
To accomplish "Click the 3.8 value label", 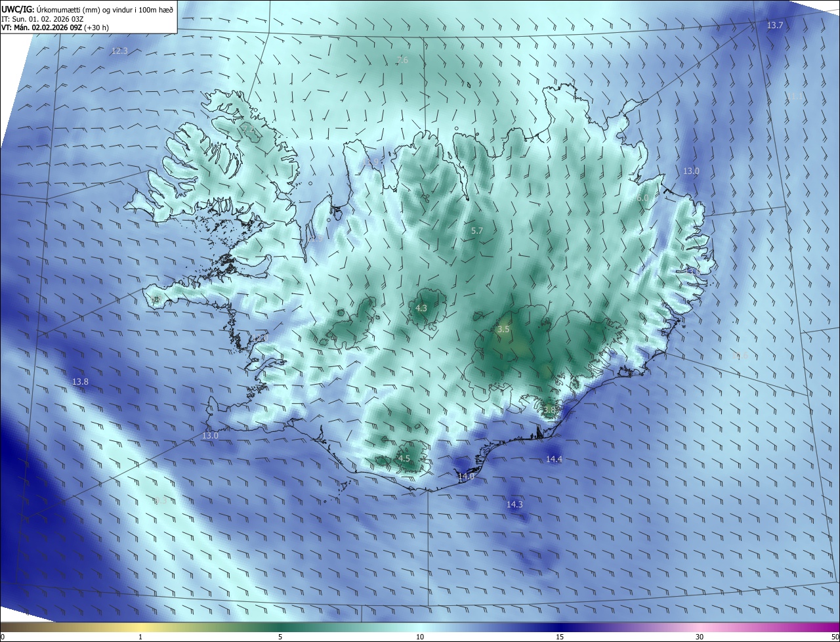I will 549,410.
